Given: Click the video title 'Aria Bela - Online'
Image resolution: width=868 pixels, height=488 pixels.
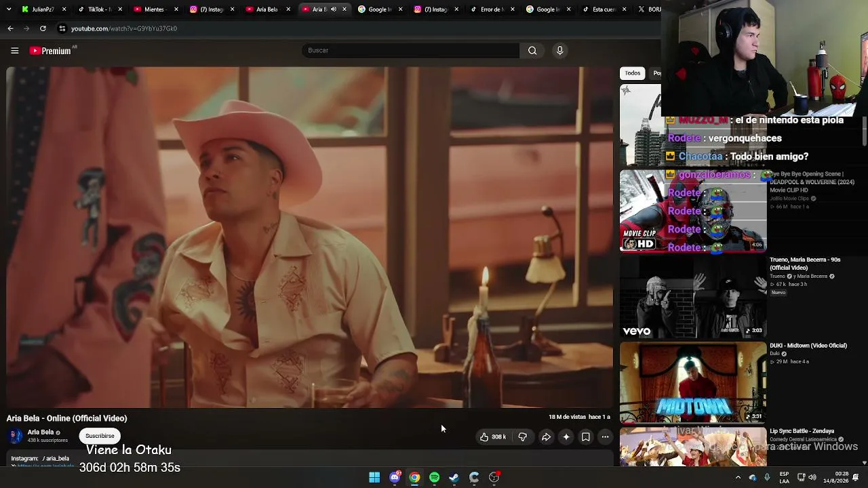Looking at the screenshot, I should click(x=66, y=418).
